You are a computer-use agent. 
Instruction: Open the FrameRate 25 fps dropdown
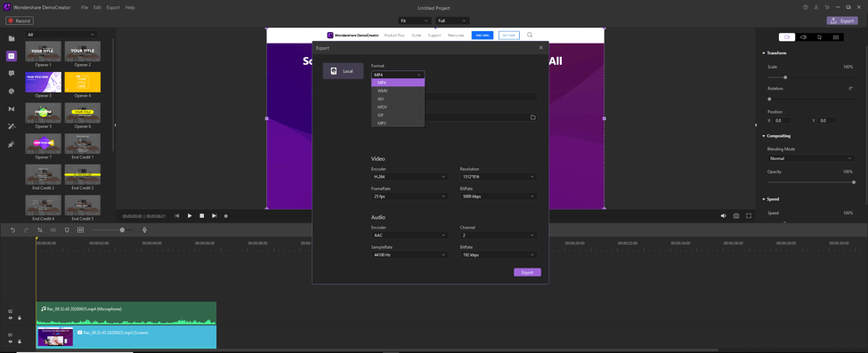click(x=410, y=197)
